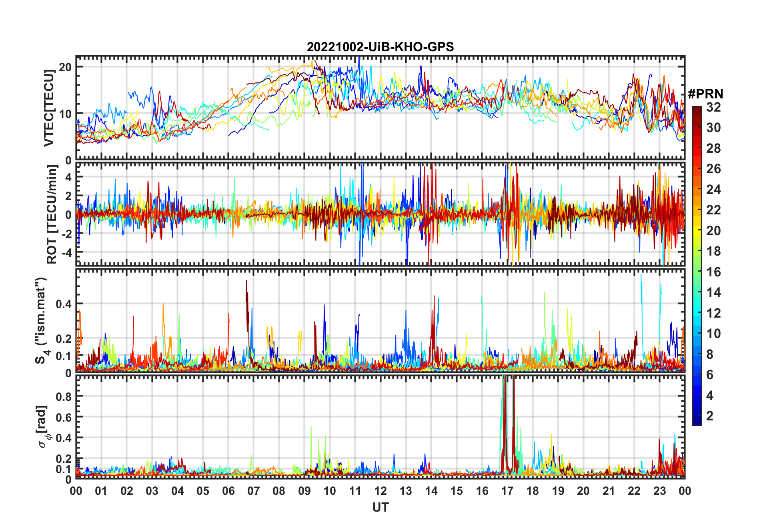The image size is (761, 532).
Task: Click UT axis tick label 03
Action: 152,491
